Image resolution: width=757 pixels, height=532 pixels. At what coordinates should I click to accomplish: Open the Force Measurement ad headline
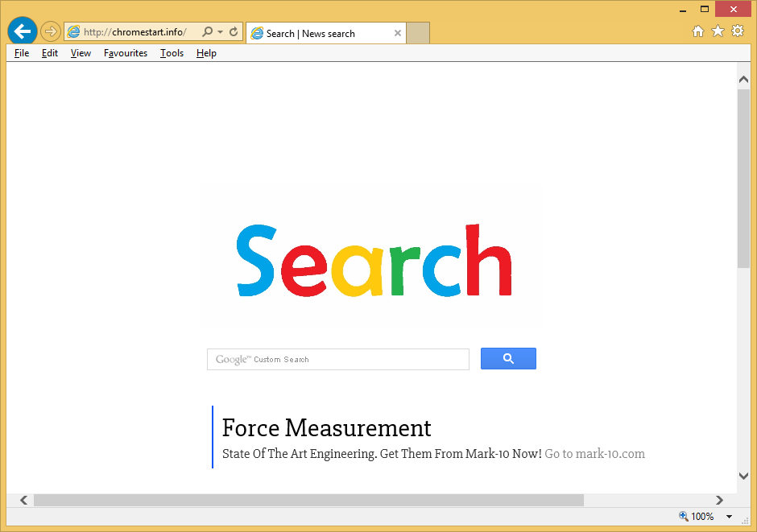[326, 428]
